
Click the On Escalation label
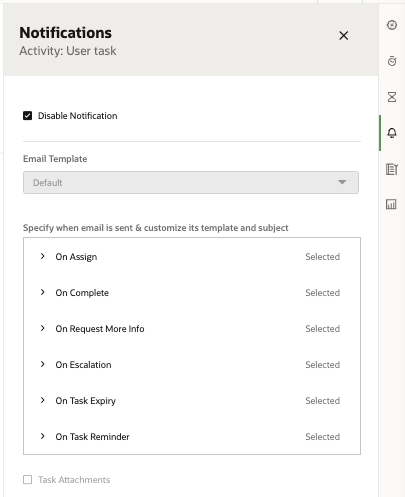tap(83, 365)
